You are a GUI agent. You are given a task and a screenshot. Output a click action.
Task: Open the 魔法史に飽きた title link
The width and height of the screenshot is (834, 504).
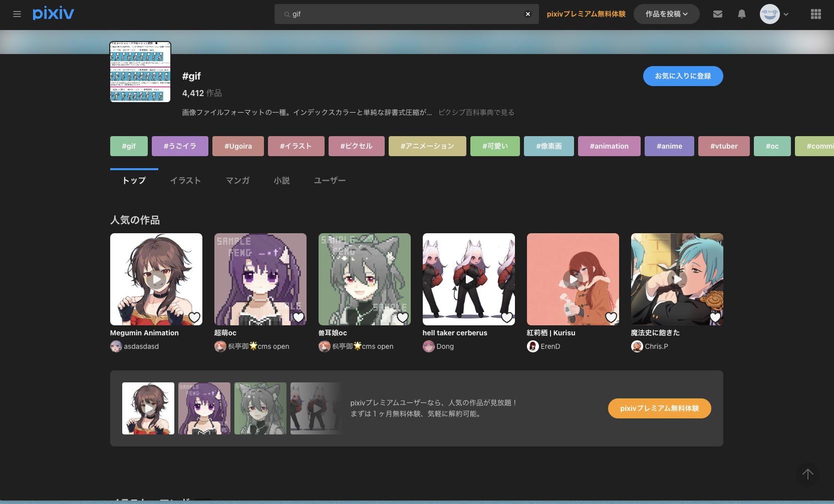(655, 333)
